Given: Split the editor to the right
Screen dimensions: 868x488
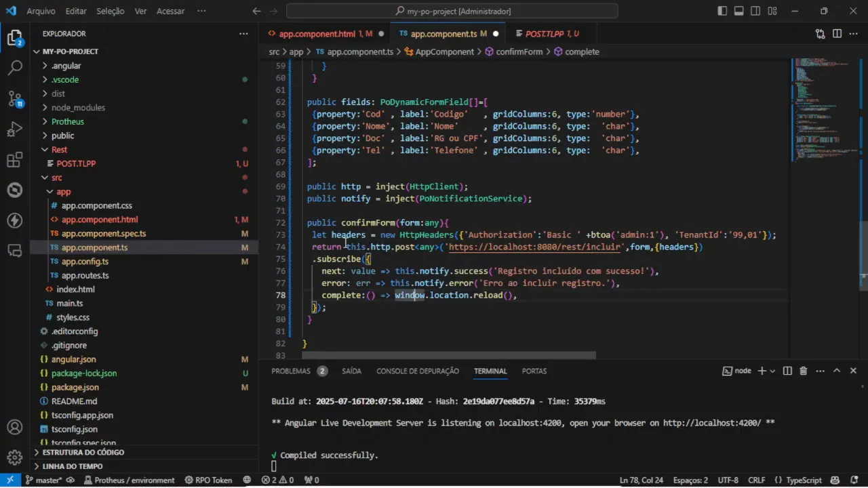Looking at the screenshot, I should click(837, 34).
